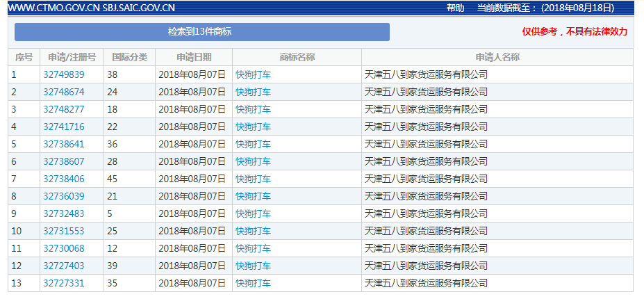Viewport: 644px width, 299px height.
Task: Select serial number 6 cell
Action: pos(24,161)
